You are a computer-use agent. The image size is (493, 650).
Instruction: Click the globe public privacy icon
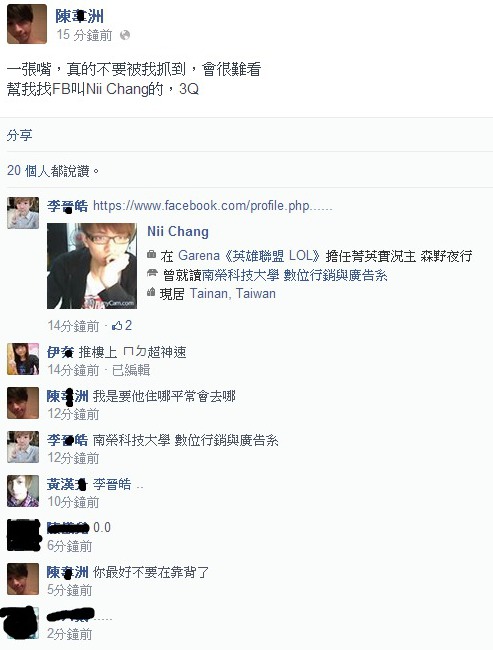[125, 35]
